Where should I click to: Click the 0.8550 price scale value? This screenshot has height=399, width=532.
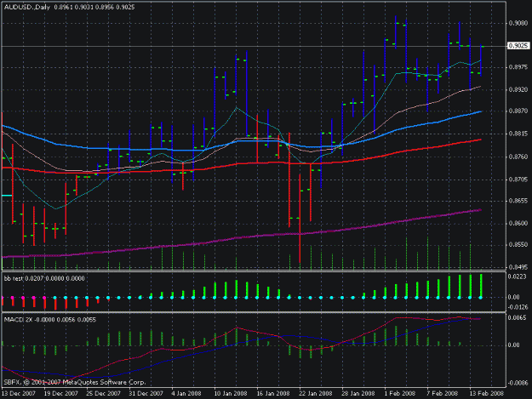pyautogui.click(x=518, y=244)
